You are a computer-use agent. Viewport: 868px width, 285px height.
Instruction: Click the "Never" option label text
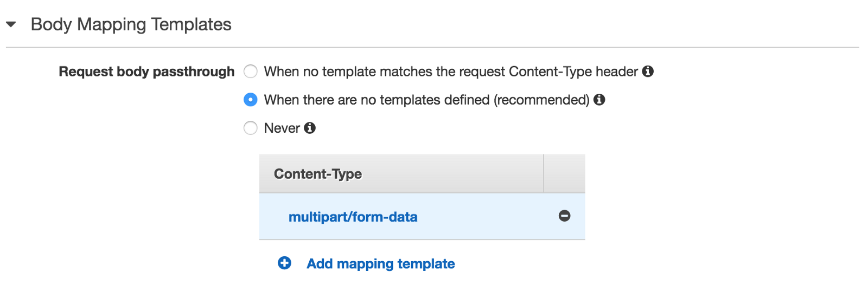(x=282, y=128)
